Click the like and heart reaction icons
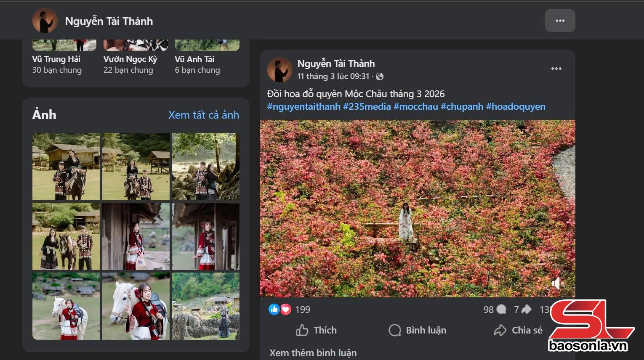Screen dimensions: 644x360 (279, 310)
